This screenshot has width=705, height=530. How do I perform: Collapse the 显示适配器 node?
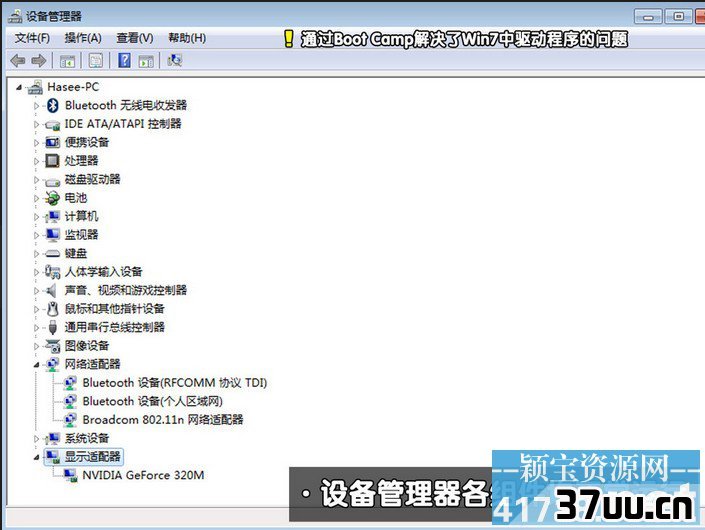coord(37,457)
